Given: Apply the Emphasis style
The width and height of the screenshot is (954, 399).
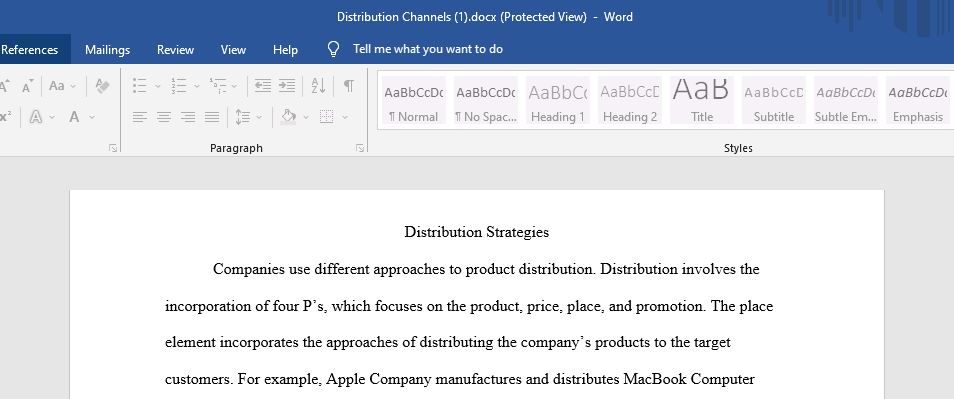Looking at the screenshot, I should 917,100.
